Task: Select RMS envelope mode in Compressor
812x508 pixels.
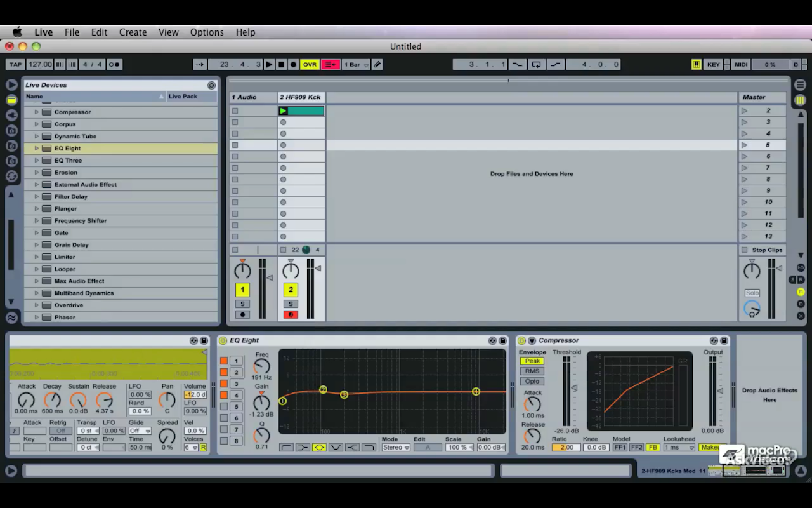Action: pyautogui.click(x=532, y=371)
